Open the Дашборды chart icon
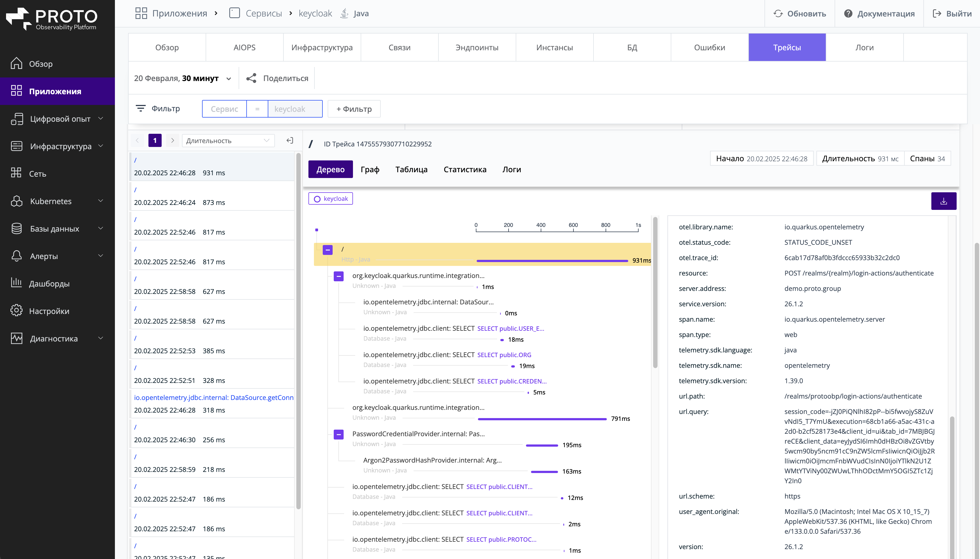 click(x=16, y=283)
